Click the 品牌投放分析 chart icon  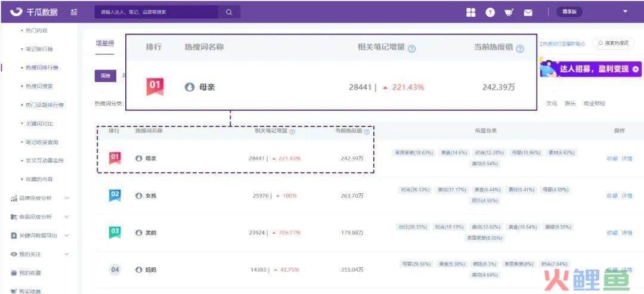(14, 199)
